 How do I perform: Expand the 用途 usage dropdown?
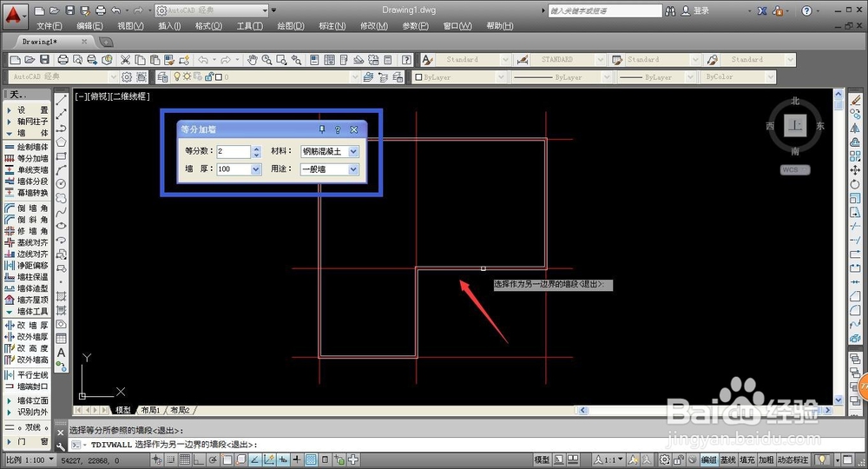pos(330,168)
